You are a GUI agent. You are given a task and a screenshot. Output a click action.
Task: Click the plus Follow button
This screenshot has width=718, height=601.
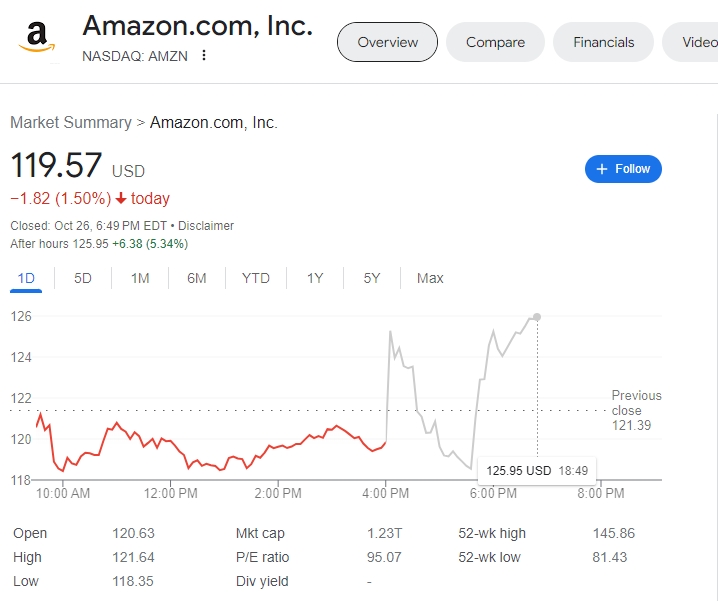tap(623, 169)
